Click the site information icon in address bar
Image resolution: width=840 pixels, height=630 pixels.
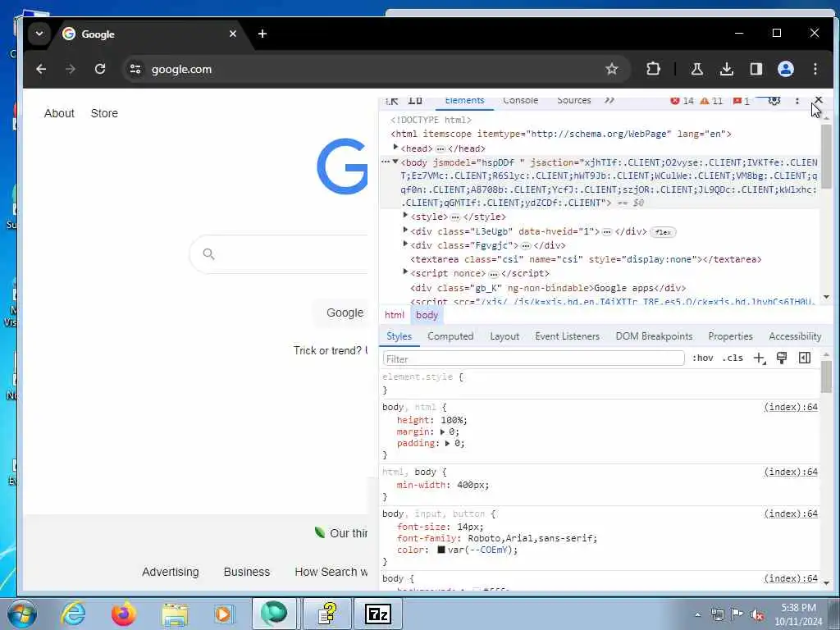(x=135, y=69)
